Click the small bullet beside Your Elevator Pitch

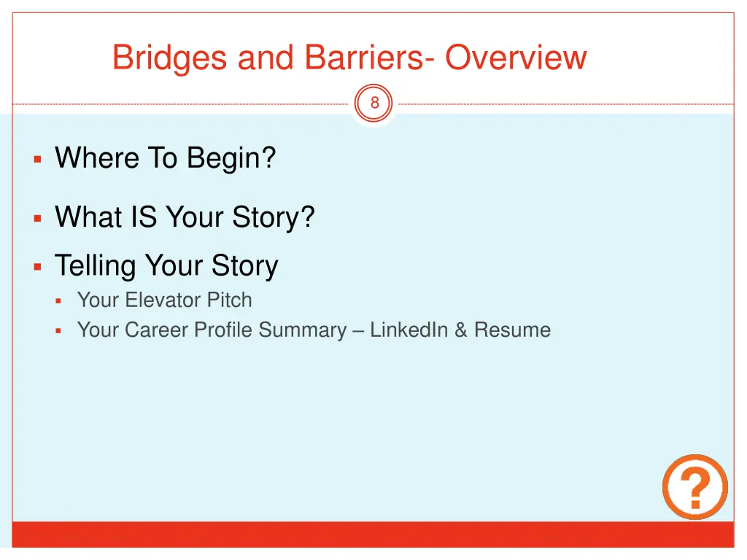pos(58,301)
